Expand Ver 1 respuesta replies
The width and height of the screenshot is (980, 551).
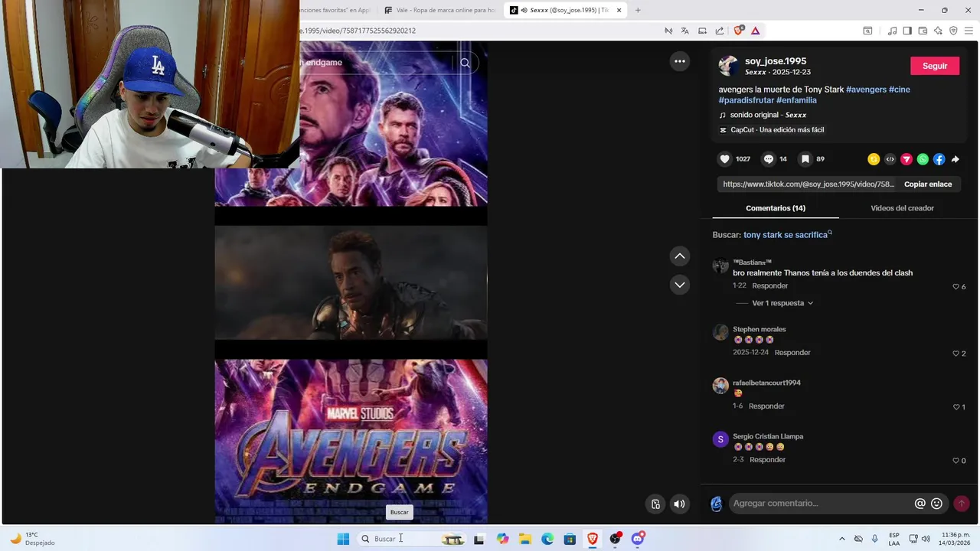pos(782,303)
